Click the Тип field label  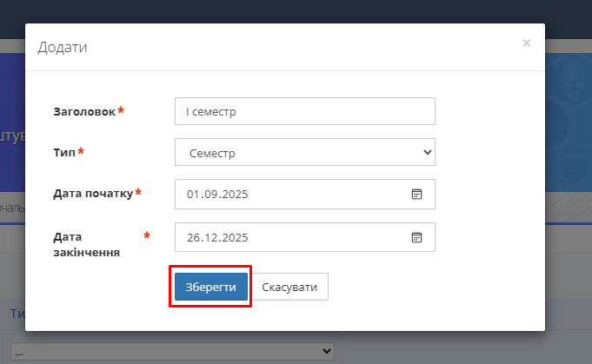(x=63, y=152)
